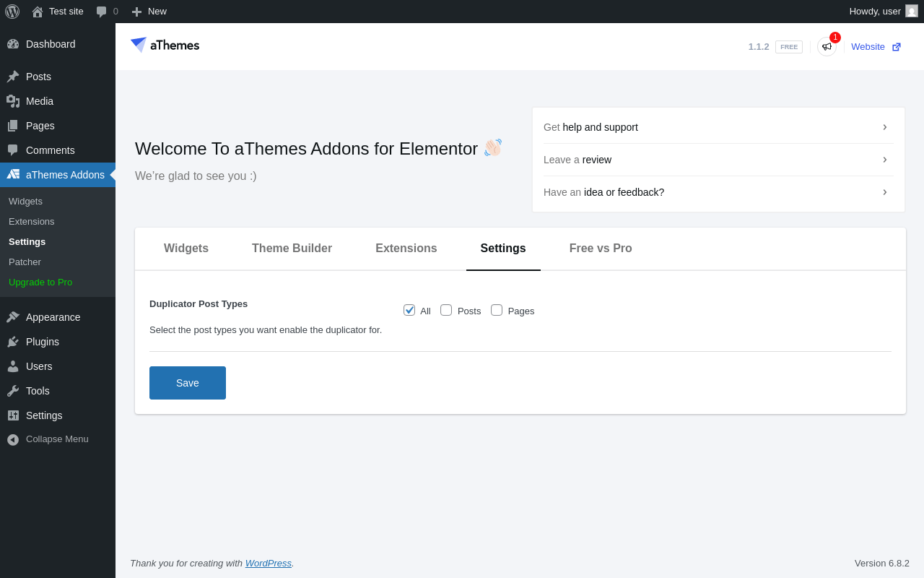Open Widgets in the sidebar submenu
The height and width of the screenshot is (578, 924).
(x=25, y=201)
